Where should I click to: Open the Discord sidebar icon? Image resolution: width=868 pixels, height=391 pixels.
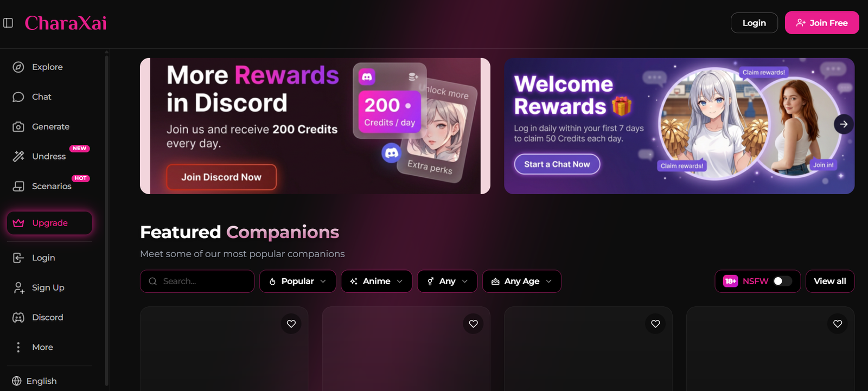[x=18, y=317]
